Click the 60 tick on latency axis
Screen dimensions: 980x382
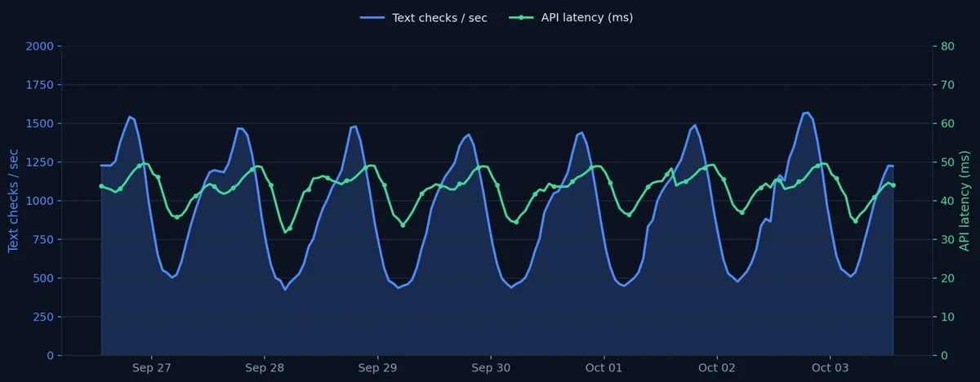[x=947, y=124]
